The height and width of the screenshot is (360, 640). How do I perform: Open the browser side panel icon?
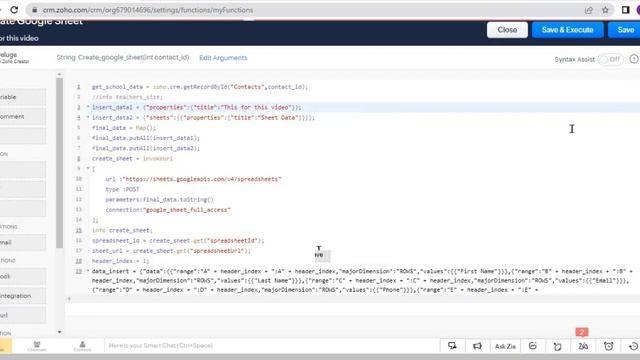click(x=625, y=10)
